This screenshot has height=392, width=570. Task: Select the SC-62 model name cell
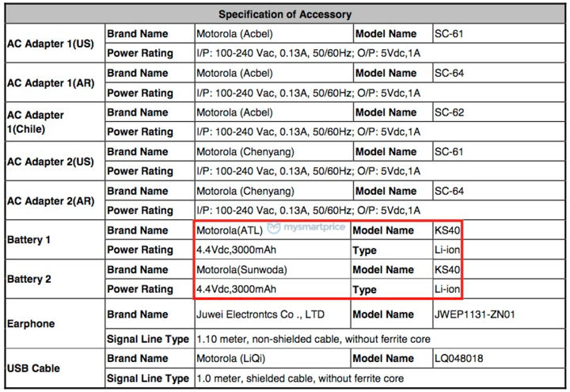(x=449, y=112)
